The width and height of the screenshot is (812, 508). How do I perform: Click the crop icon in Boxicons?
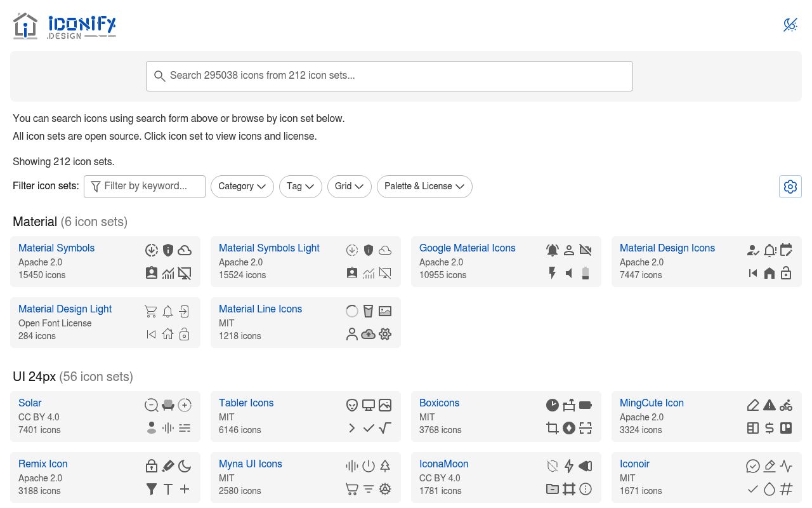pyautogui.click(x=553, y=428)
